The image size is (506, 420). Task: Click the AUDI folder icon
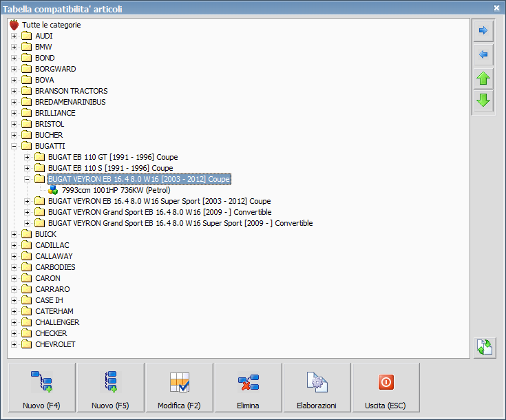coord(26,36)
